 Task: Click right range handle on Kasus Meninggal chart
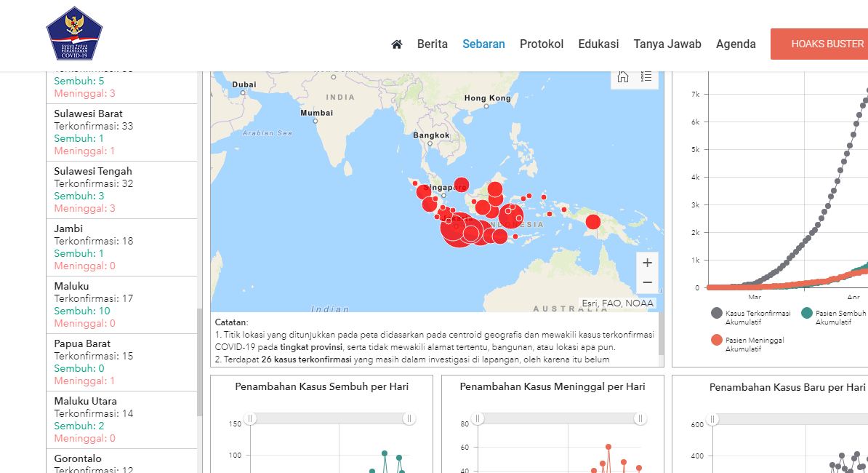(x=640, y=418)
